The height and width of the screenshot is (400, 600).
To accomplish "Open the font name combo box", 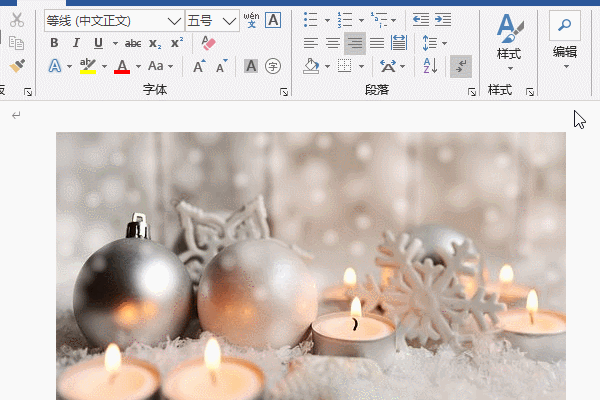I will coord(114,21).
